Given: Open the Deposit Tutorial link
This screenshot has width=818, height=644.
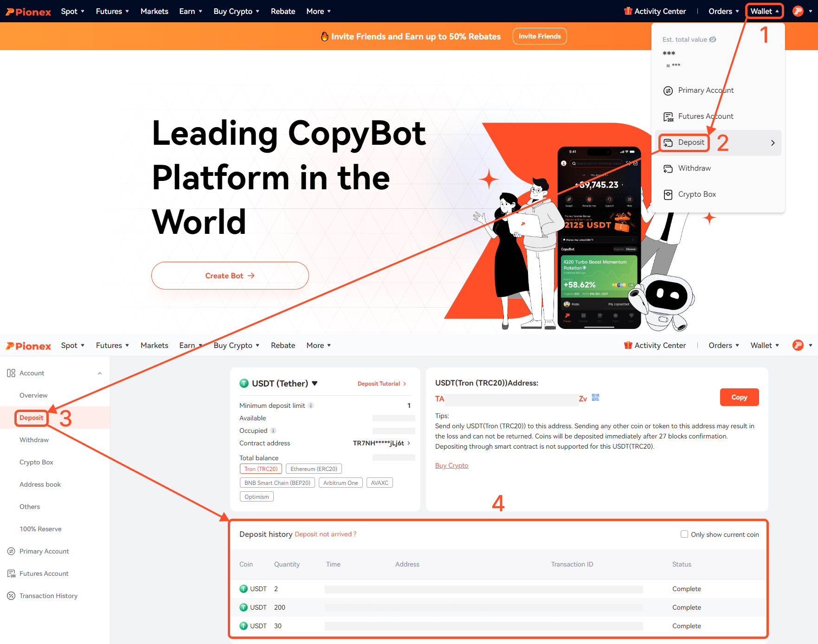Looking at the screenshot, I should coord(382,384).
